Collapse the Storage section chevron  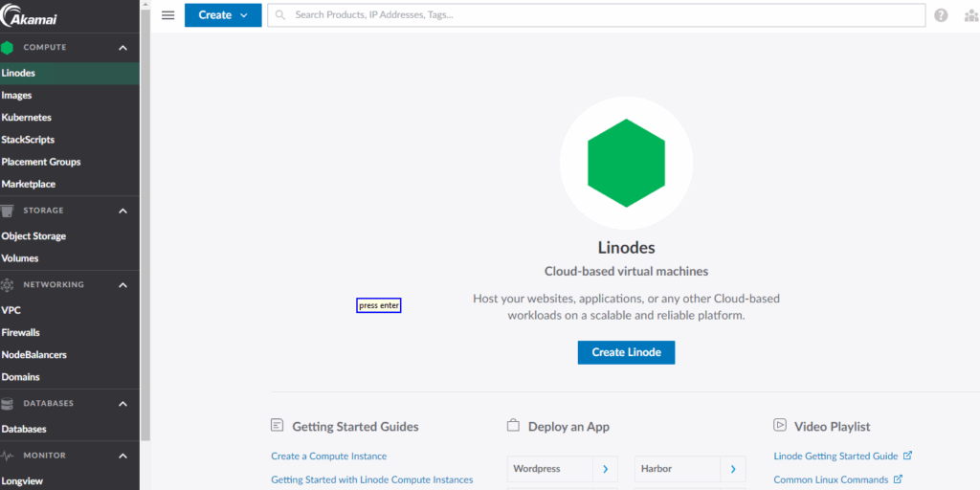122,211
